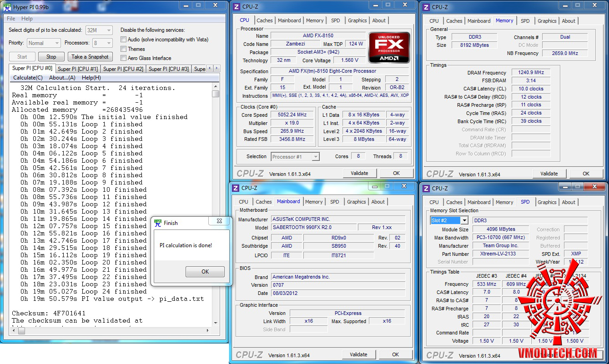Click the CPU-Z icon of the SPD window

coord(426,188)
